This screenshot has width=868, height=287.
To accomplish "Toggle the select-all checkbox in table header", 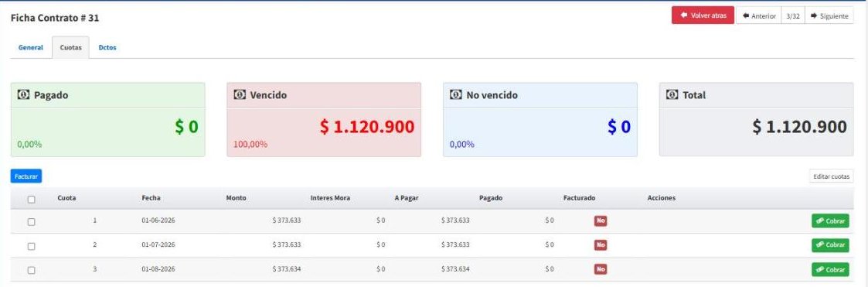I will point(32,200).
